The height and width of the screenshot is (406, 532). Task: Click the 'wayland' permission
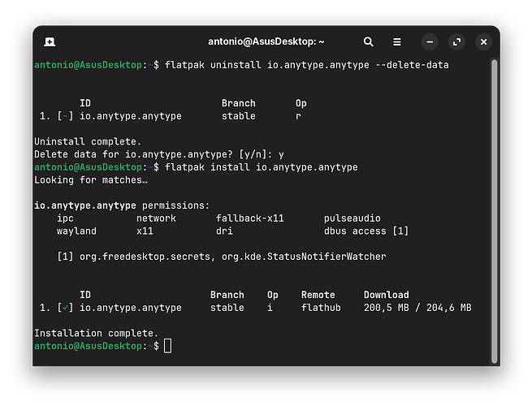(x=76, y=231)
